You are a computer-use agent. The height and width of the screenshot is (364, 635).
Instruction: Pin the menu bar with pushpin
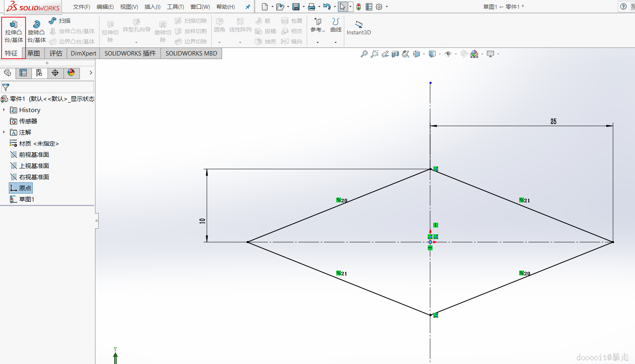click(x=248, y=7)
